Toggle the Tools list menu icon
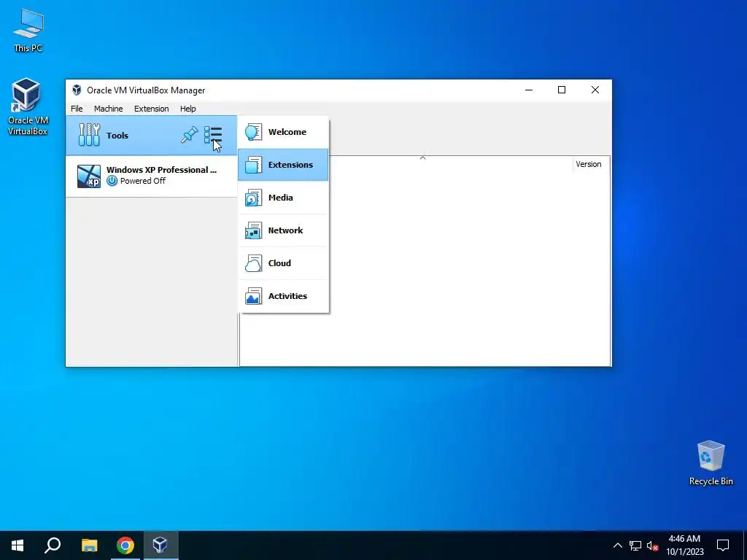This screenshot has width=747, height=560. tap(213, 135)
